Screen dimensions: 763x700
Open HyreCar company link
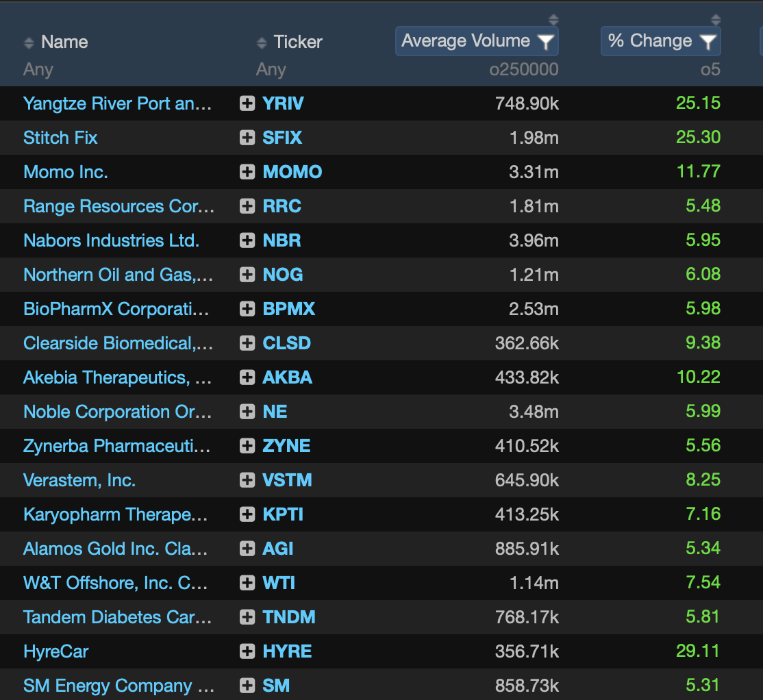tap(56, 651)
